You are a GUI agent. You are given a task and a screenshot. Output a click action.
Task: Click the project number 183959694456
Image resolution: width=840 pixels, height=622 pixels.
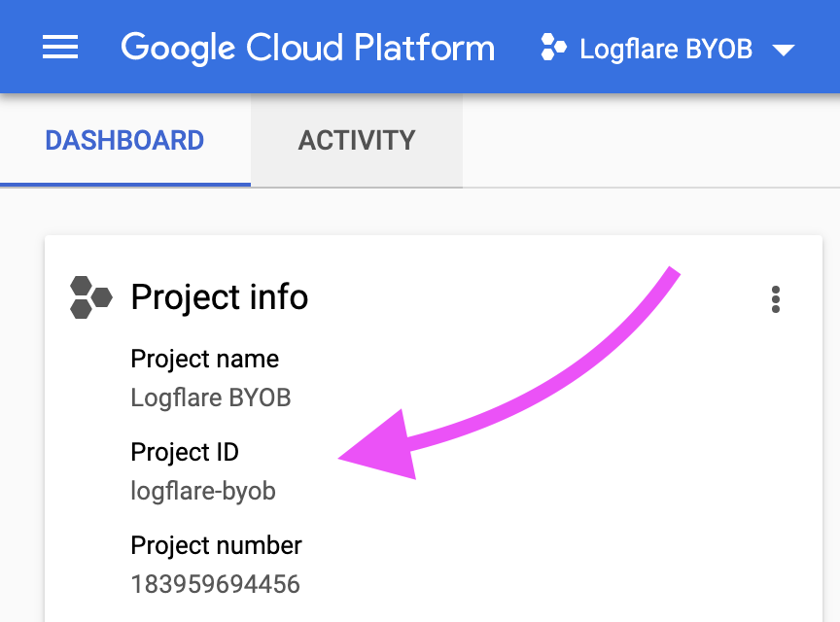216,584
